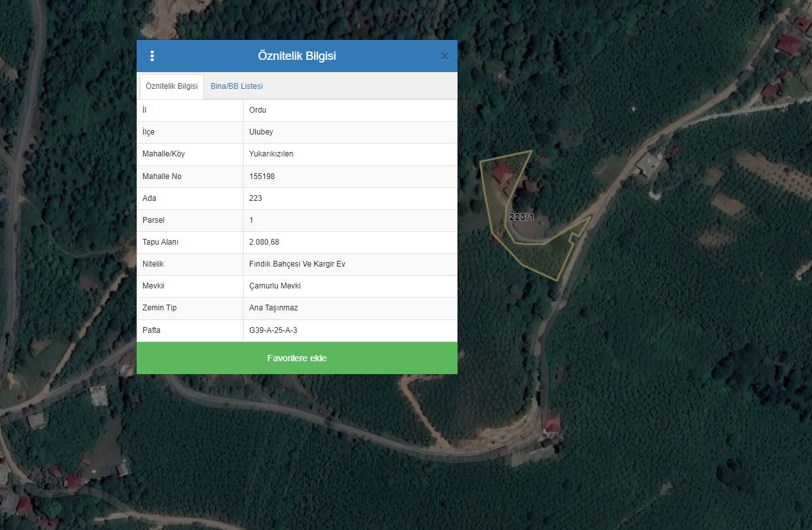This screenshot has height=530, width=812.
Task: Click the Ada value 223
Action: (x=256, y=198)
